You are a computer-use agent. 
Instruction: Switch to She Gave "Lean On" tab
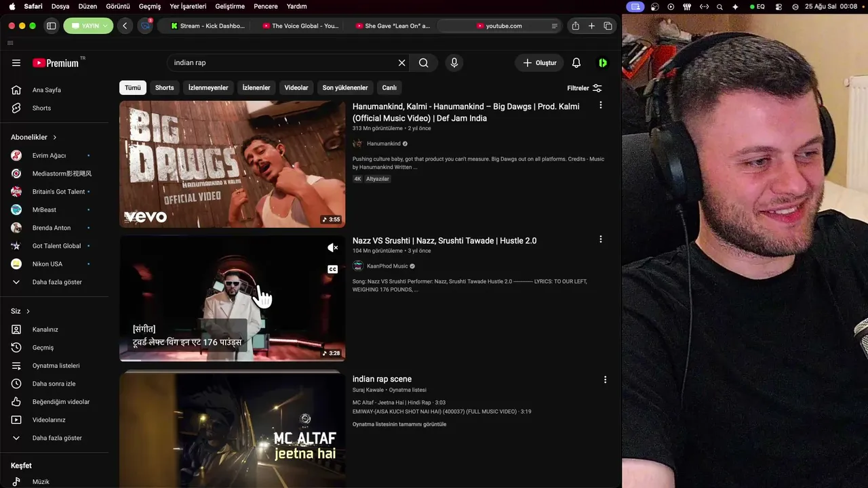coord(393,26)
